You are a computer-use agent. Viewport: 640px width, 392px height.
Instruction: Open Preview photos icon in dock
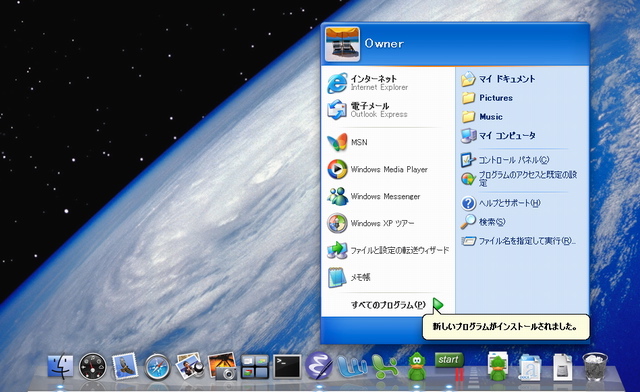[189, 365]
